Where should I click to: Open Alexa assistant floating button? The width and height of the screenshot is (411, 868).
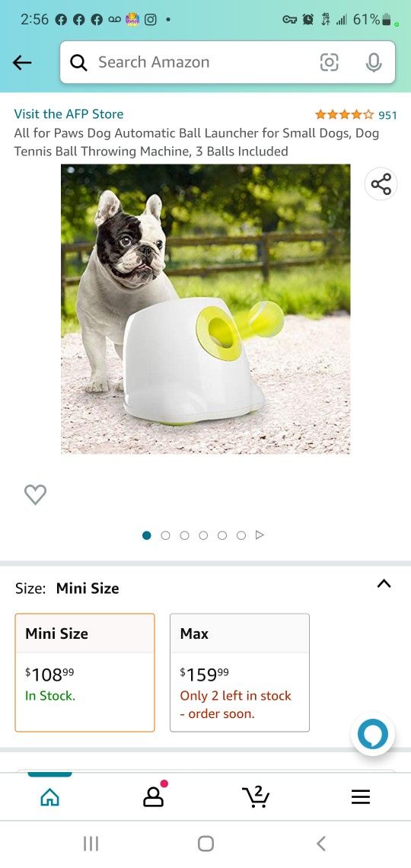click(x=373, y=734)
